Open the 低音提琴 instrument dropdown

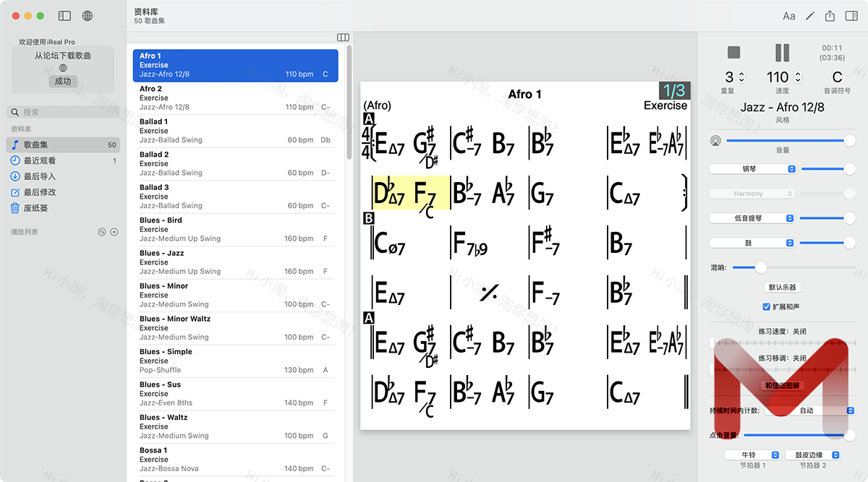tap(752, 218)
